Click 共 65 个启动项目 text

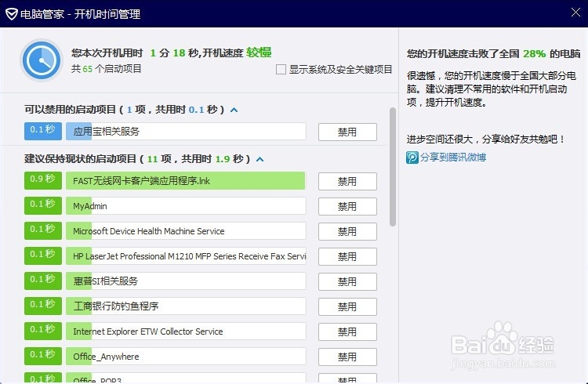coord(107,69)
